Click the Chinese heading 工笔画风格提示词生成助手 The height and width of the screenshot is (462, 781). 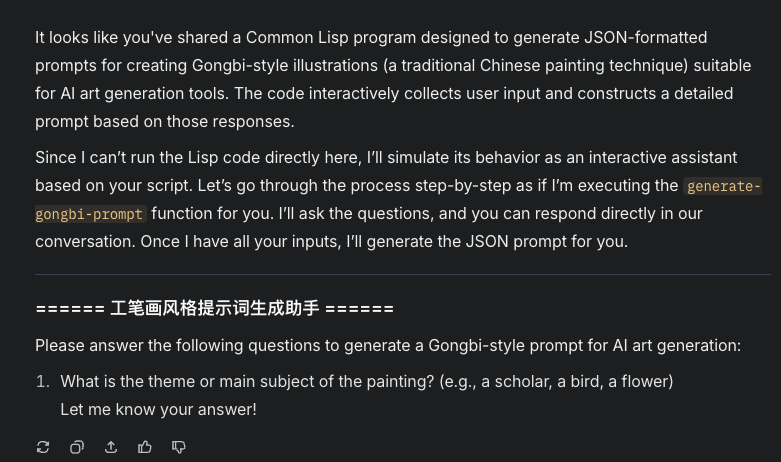[x=215, y=308]
